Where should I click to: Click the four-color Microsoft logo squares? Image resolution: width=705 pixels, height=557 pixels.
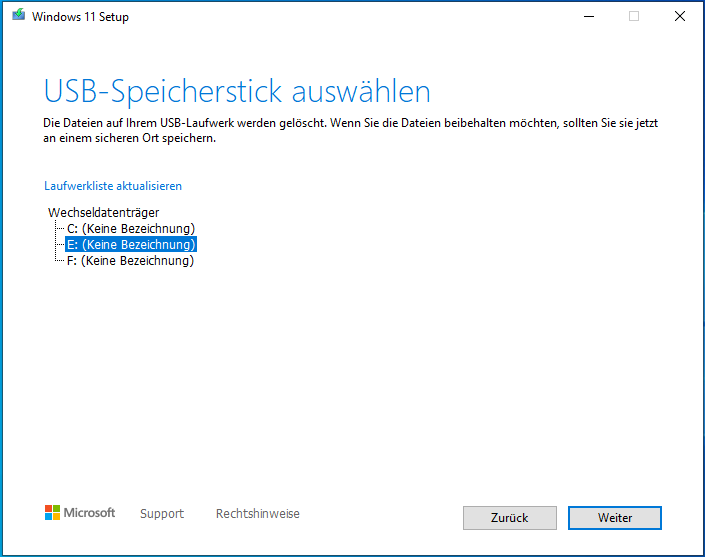point(52,513)
